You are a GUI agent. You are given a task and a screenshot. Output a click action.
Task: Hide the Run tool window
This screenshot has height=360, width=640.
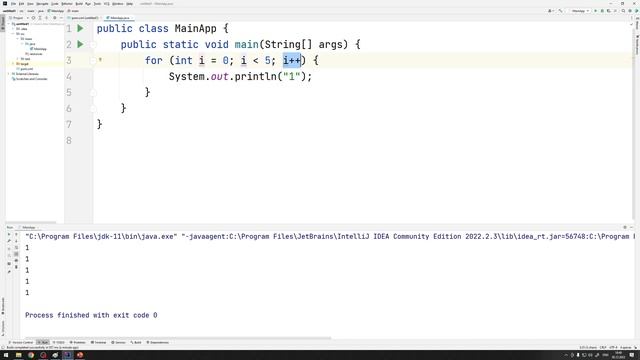[631, 227]
